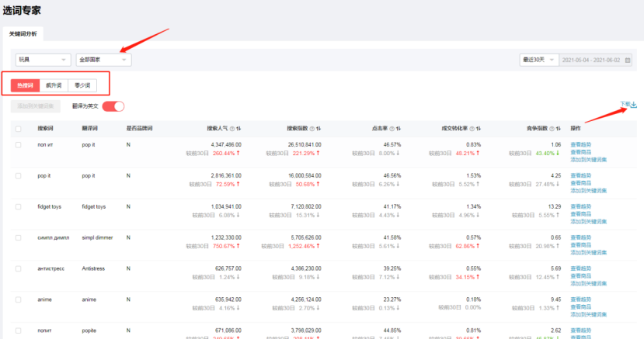Click the 下载 download icon
Image resolution: width=644 pixels, height=339 pixels.
(633, 105)
